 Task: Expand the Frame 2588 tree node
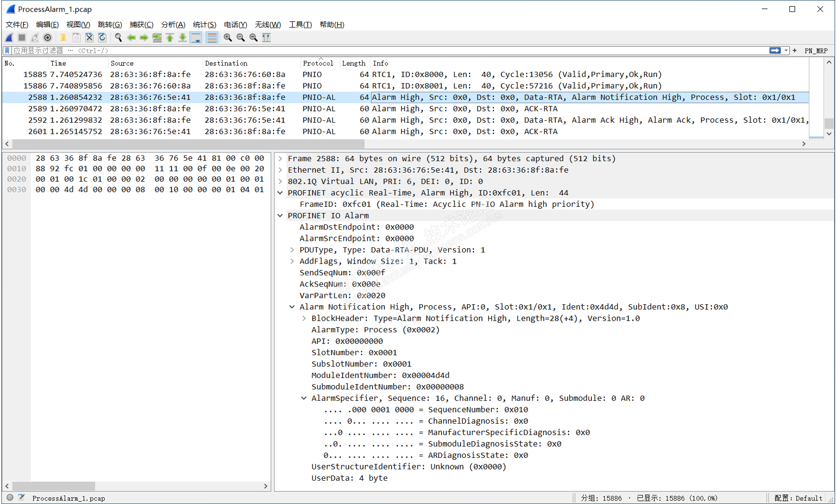[281, 159]
